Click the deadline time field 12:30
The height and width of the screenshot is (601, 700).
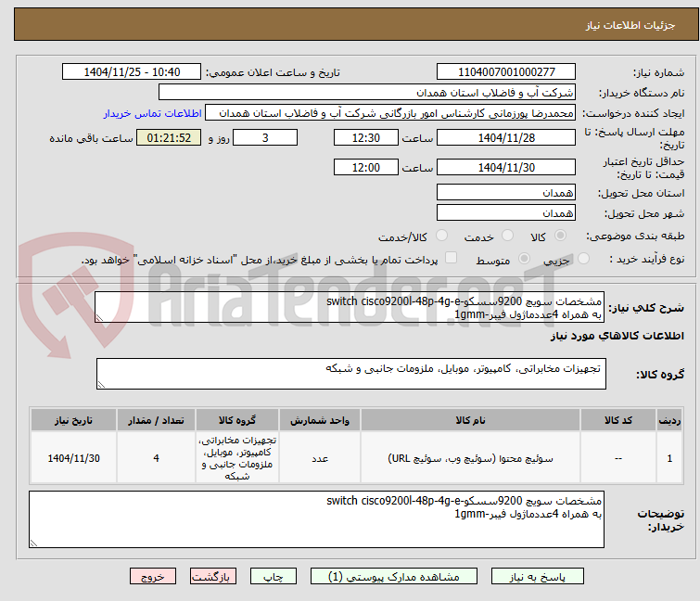pos(366,137)
